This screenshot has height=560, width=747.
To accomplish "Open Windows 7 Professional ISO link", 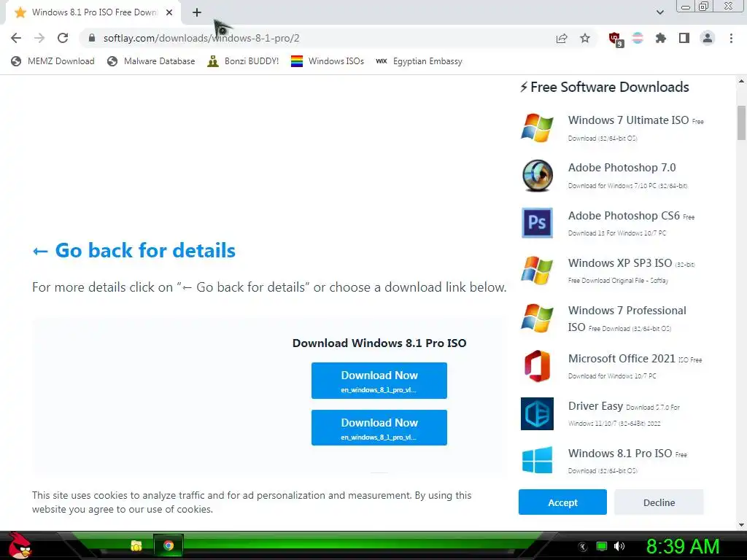I will pos(627,318).
